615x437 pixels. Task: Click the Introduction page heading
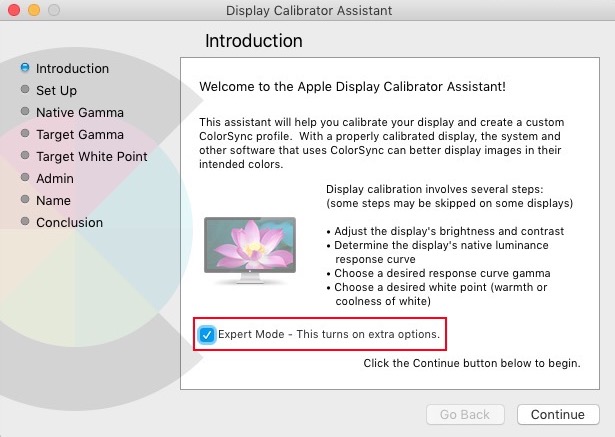(x=254, y=41)
